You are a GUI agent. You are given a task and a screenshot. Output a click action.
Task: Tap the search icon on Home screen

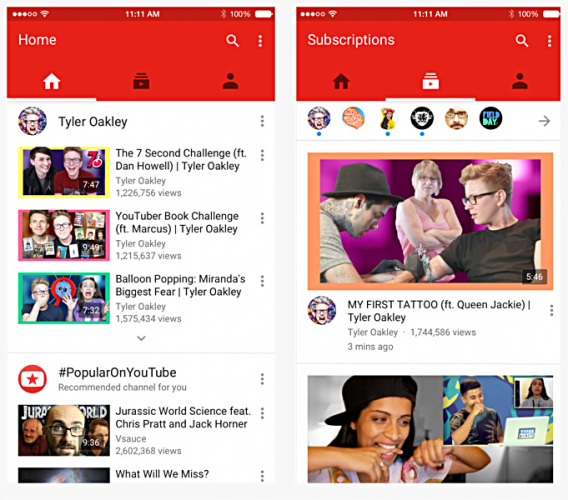coord(232,41)
